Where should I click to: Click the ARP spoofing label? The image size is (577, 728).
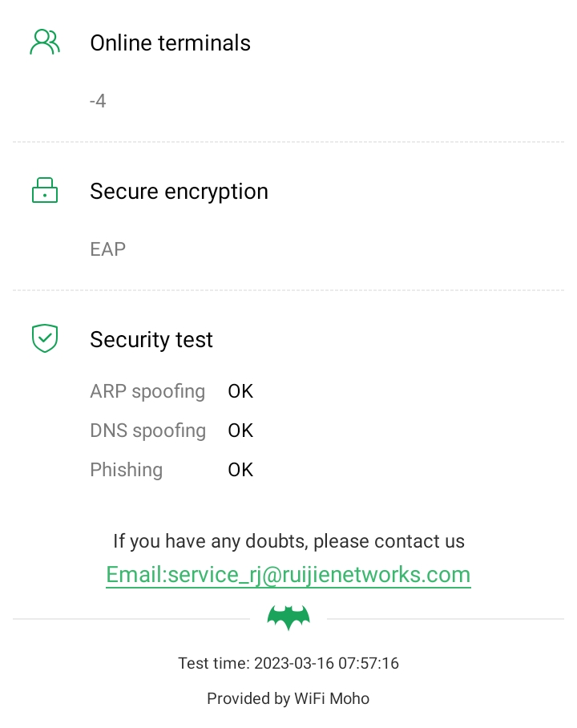point(147,391)
